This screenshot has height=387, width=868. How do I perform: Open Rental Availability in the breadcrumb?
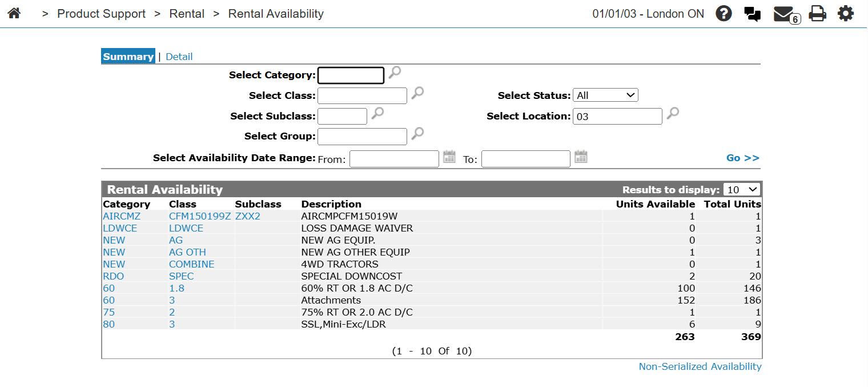[x=276, y=14]
